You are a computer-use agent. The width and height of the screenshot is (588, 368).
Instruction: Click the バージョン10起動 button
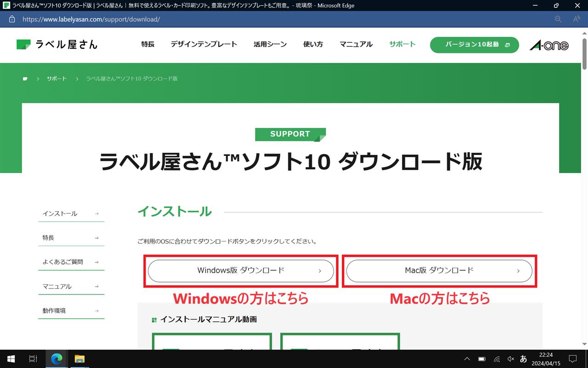tap(475, 45)
